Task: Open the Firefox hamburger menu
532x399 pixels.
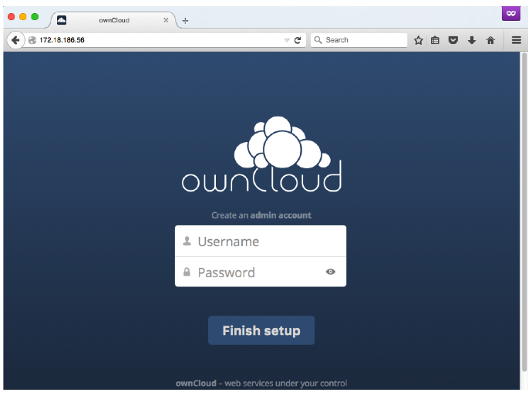Action: coord(517,40)
